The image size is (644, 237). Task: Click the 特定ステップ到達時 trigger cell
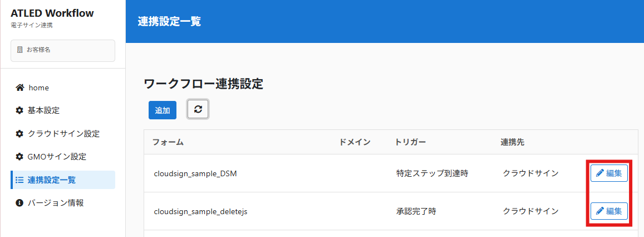pyautogui.click(x=432, y=173)
